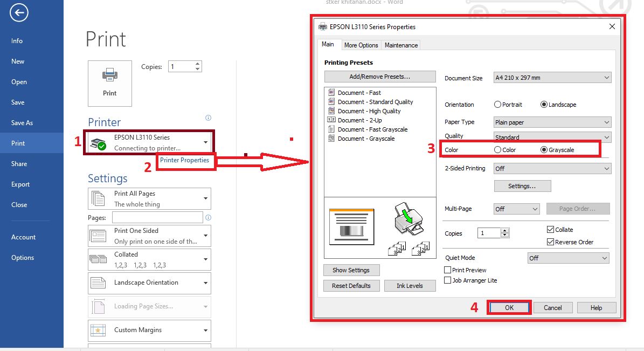644x351 pixels.
Task: Expand the Landscape Orientation dropdown
Action: click(x=206, y=283)
